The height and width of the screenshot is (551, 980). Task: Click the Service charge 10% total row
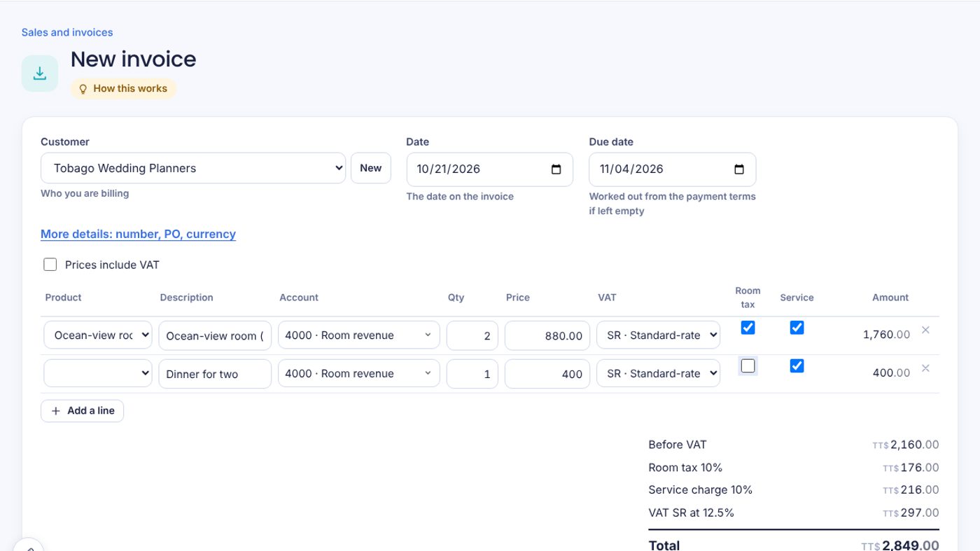(x=794, y=490)
